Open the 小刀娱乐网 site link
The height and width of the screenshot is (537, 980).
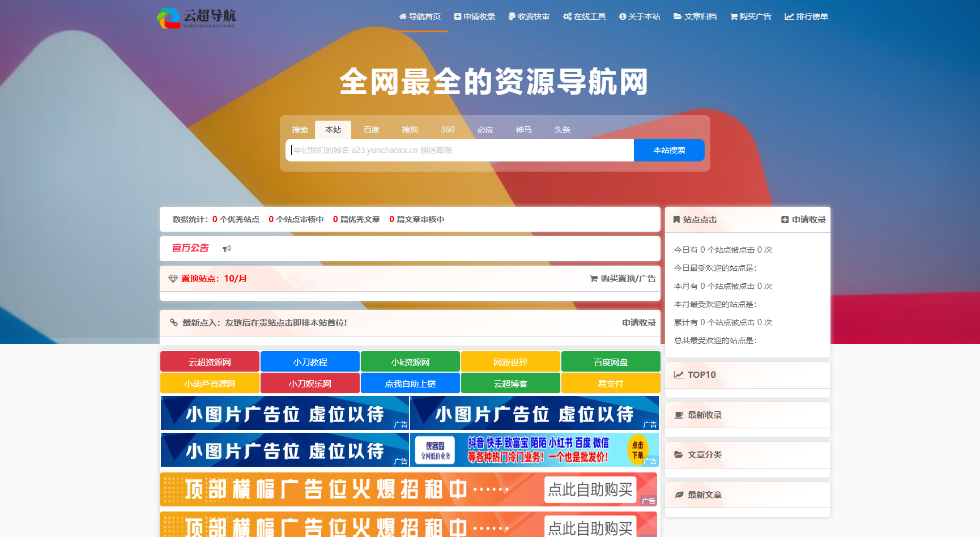pyautogui.click(x=310, y=383)
